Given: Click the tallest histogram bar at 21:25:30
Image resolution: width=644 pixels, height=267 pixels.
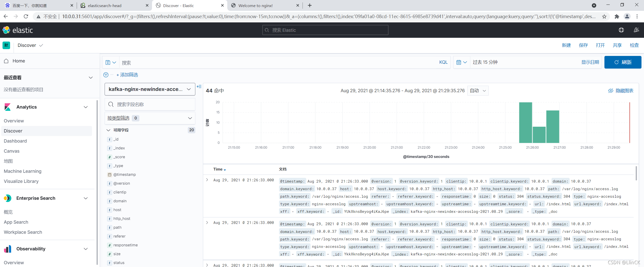Looking at the screenshot, I should coord(526,122).
